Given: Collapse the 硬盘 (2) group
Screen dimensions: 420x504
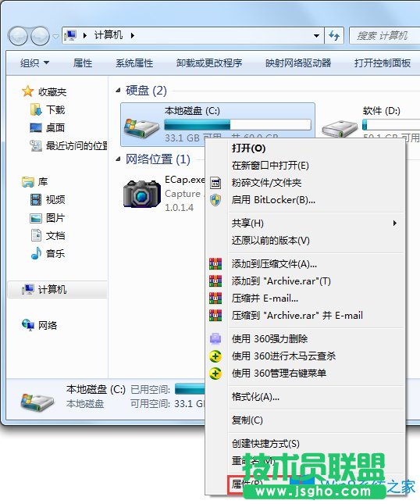Looking at the screenshot, I should click(x=118, y=91).
